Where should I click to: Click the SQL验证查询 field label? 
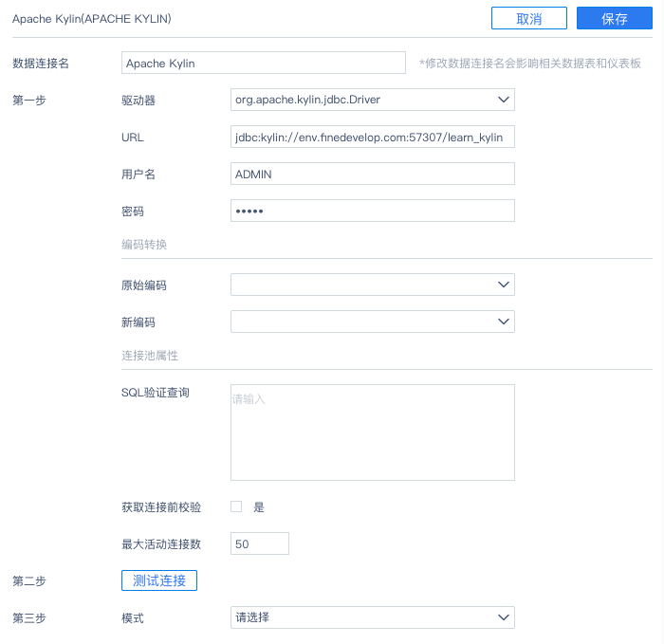click(156, 393)
